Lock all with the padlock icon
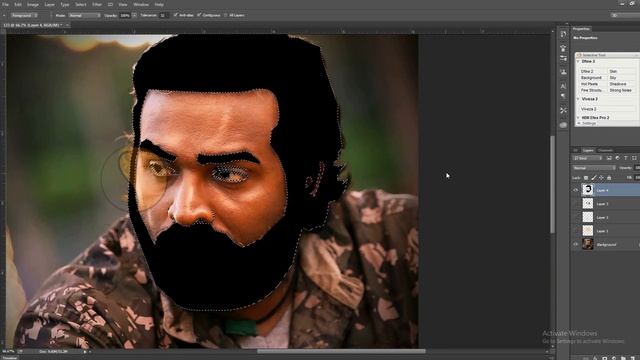 click(609, 178)
